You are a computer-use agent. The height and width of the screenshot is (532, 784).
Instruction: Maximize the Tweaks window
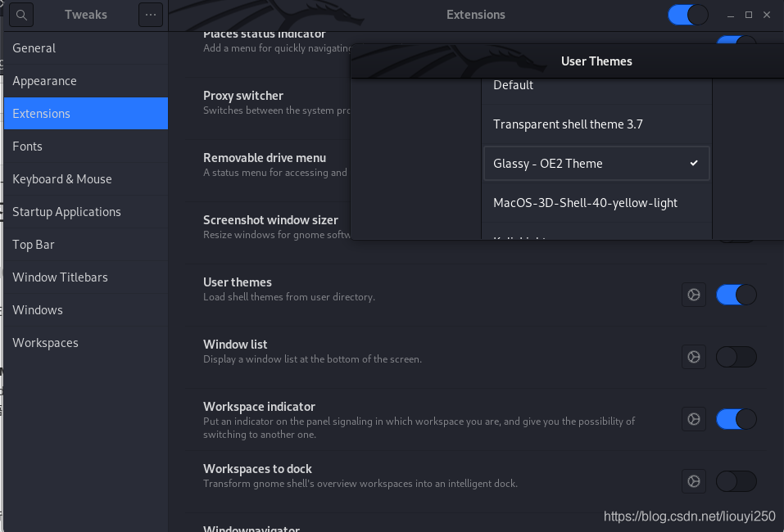click(x=749, y=15)
